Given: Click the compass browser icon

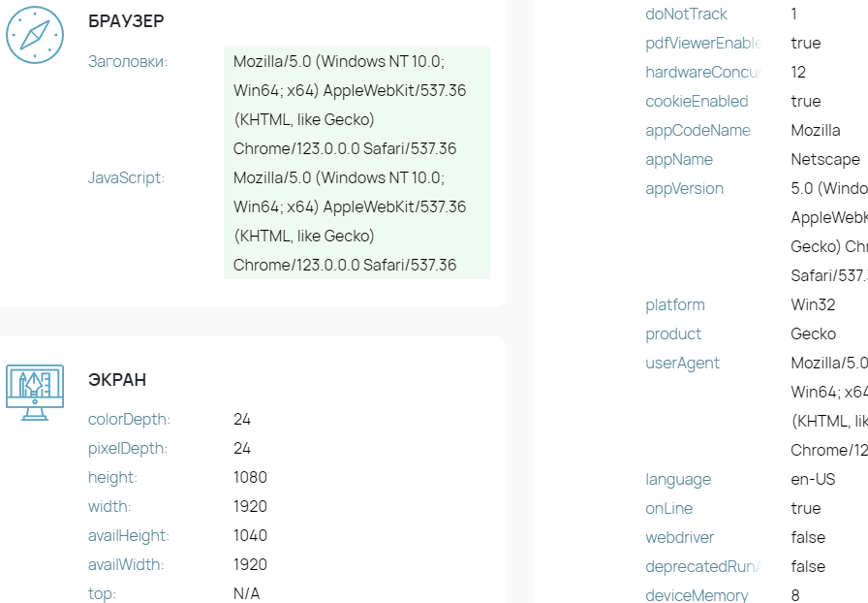Looking at the screenshot, I should (35, 35).
